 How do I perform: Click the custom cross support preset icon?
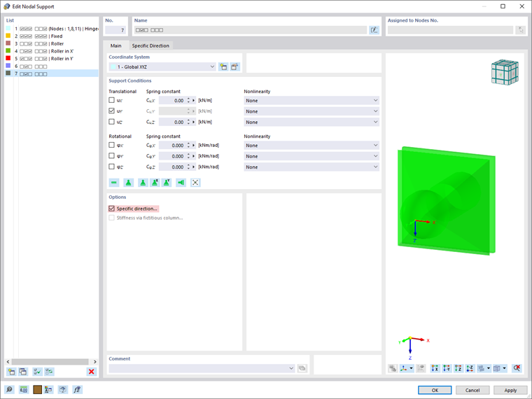tap(195, 183)
